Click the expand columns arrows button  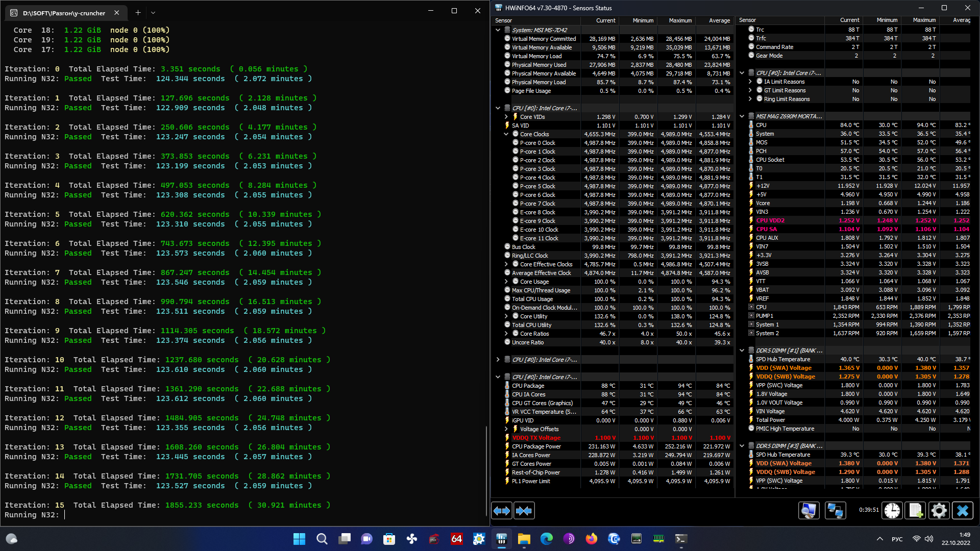point(502,511)
